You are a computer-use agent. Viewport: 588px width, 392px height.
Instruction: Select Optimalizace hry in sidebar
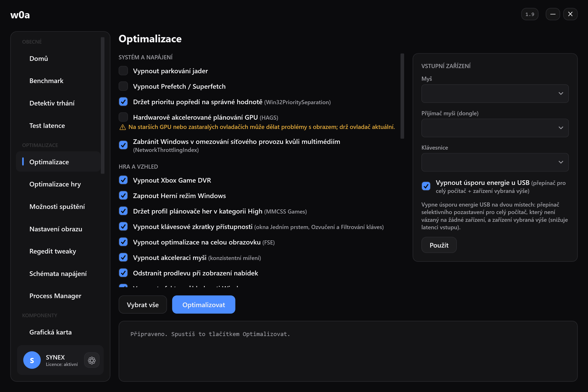pos(58,184)
